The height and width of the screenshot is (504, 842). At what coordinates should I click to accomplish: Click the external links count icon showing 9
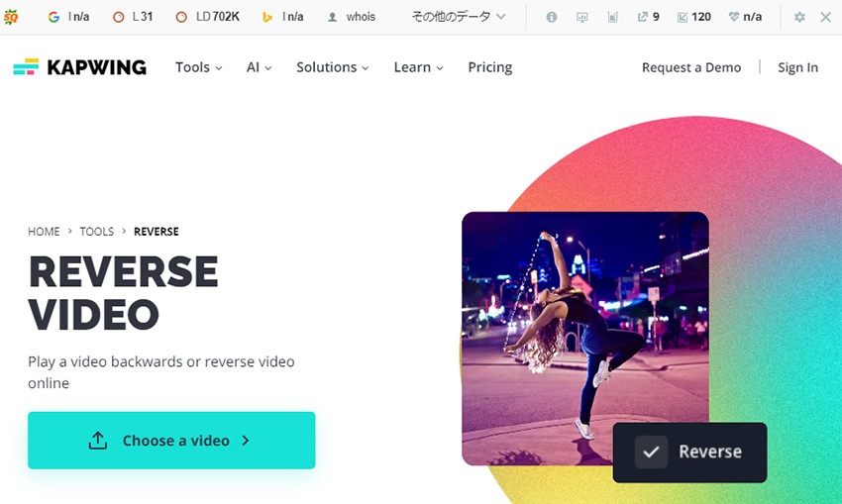[643, 17]
